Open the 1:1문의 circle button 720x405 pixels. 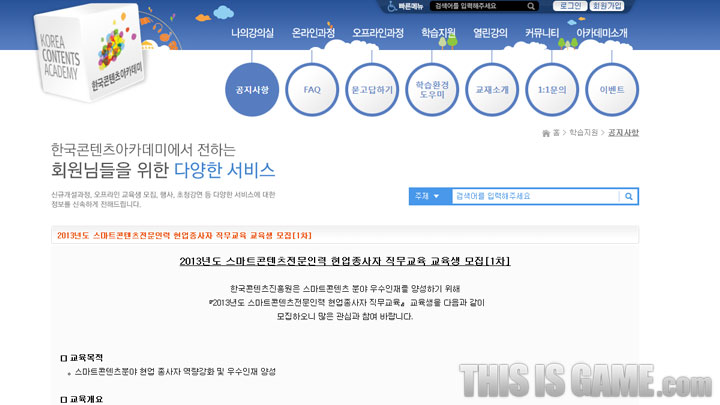pyautogui.click(x=552, y=89)
